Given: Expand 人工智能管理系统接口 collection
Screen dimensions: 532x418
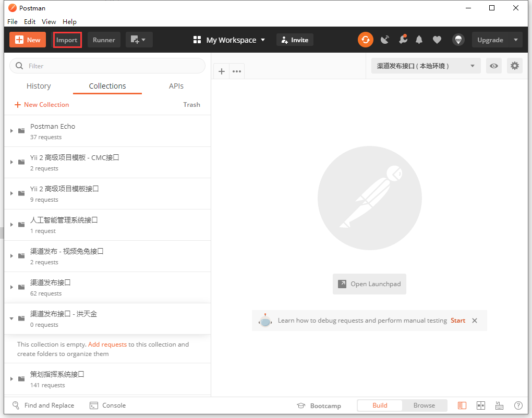Looking at the screenshot, I should pyautogui.click(x=11, y=225).
